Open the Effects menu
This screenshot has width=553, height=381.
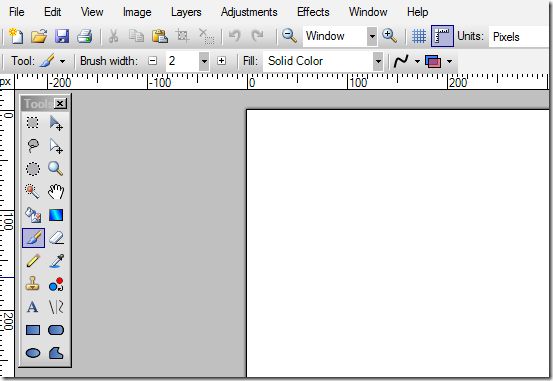click(x=313, y=12)
